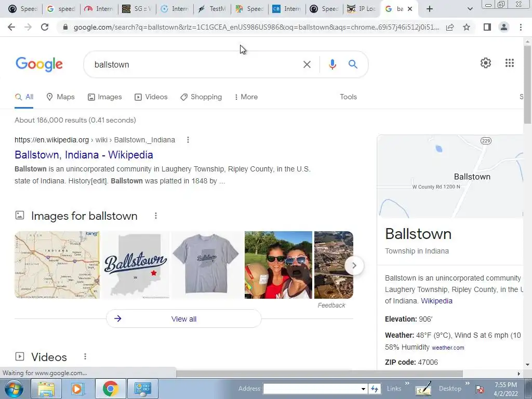This screenshot has width=532, height=399.
Task: Open the two women selfie thumbnail
Action: point(278,265)
